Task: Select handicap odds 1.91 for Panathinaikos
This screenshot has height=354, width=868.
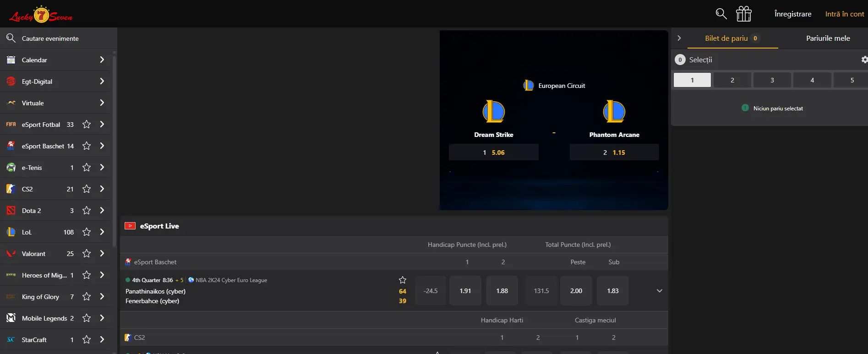Action: 465,291
